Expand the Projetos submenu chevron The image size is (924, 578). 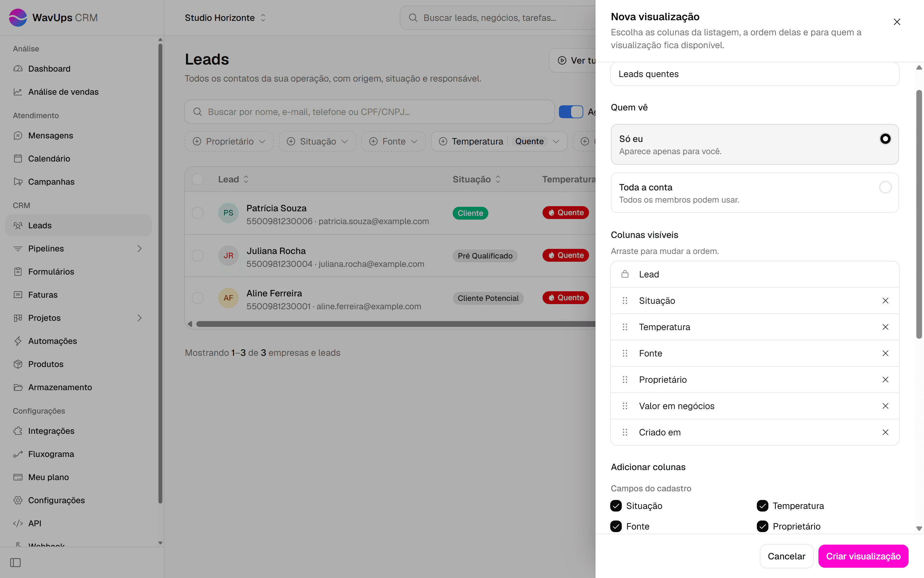pos(139,318)
